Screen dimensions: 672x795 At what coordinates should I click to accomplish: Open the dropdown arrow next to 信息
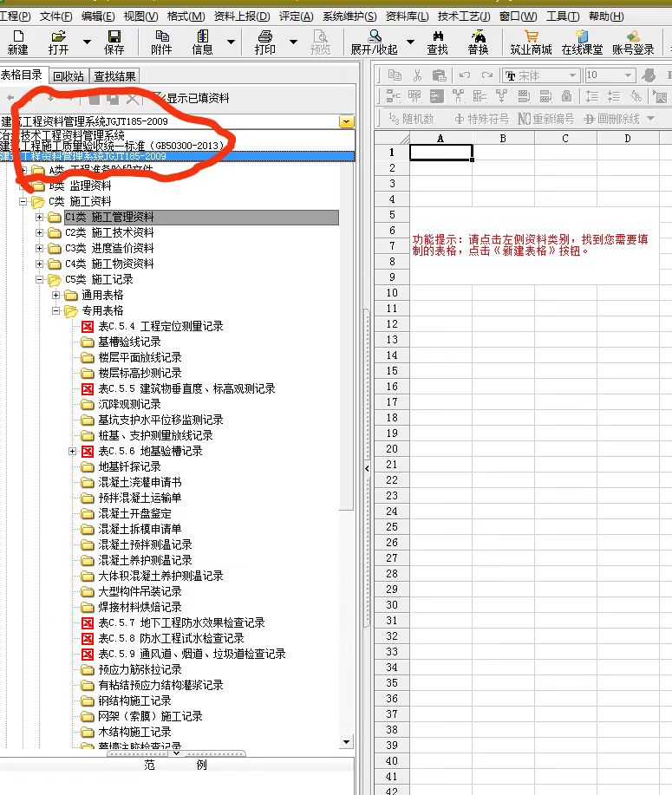tap(231, 42)
